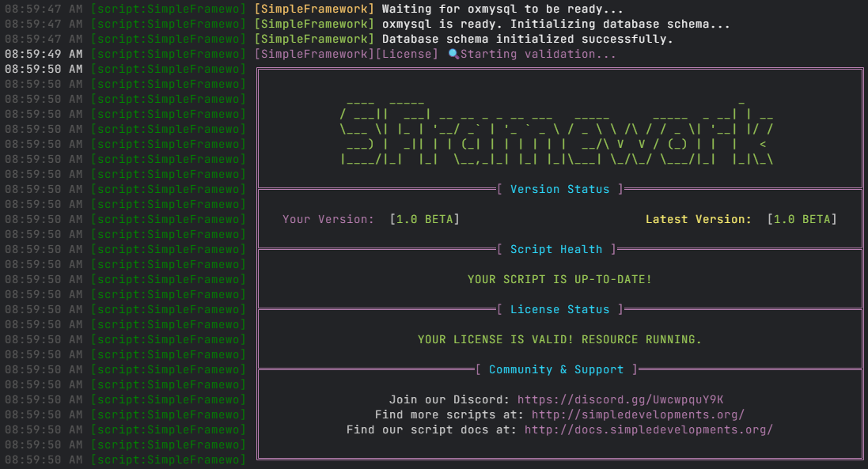The height and width of the screenshot is (469, 868).
Task: Open the simpledevelopments.org scripts link
Action: click(638, 414)
